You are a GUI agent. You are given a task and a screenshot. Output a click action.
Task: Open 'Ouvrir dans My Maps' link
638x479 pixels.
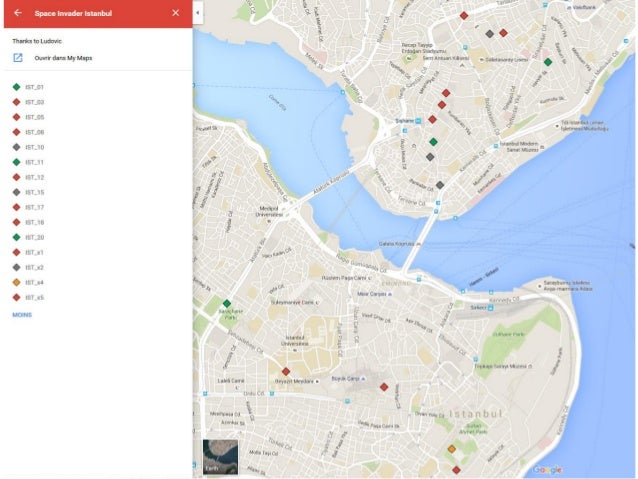[63, 58]
